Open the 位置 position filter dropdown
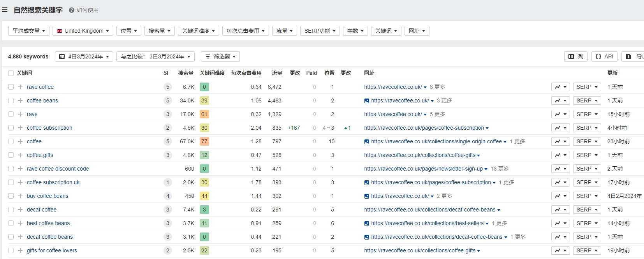The image size is (644, 259). (x=129, y=31)
